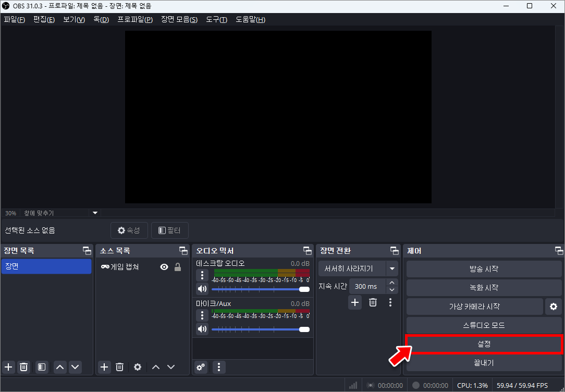
Task: Toggle visibility of 게임 캡쳐 source
Action: 164,267
